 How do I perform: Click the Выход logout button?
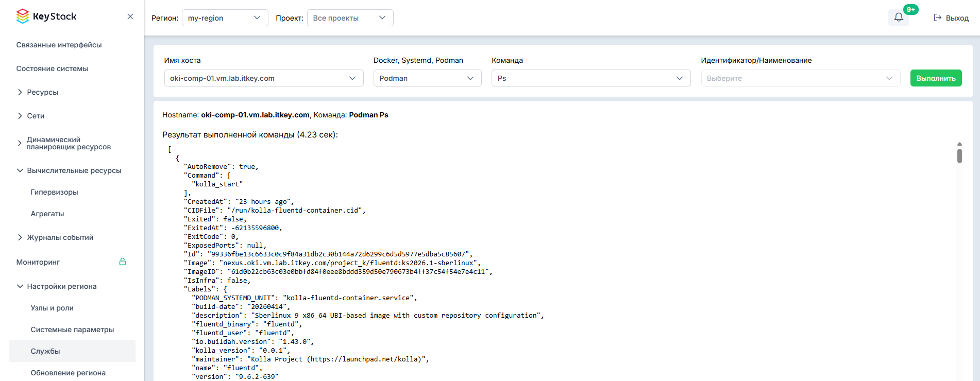(x=951, y=18)
